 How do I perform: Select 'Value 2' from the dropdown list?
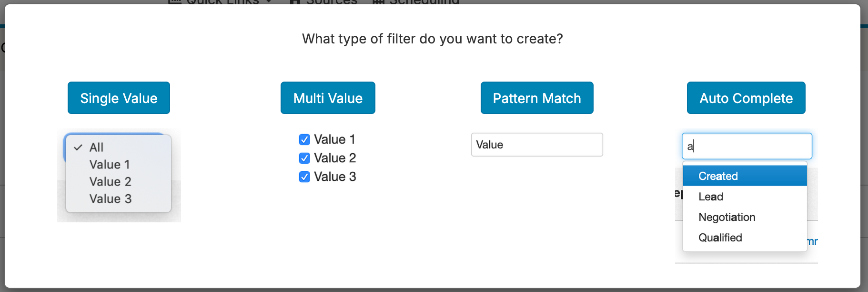pos(110,181)
